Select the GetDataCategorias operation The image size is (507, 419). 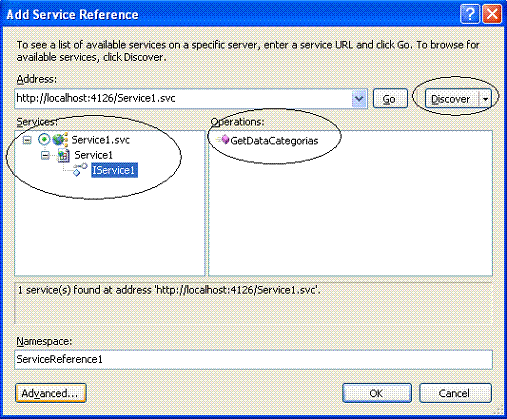(274, 141)
